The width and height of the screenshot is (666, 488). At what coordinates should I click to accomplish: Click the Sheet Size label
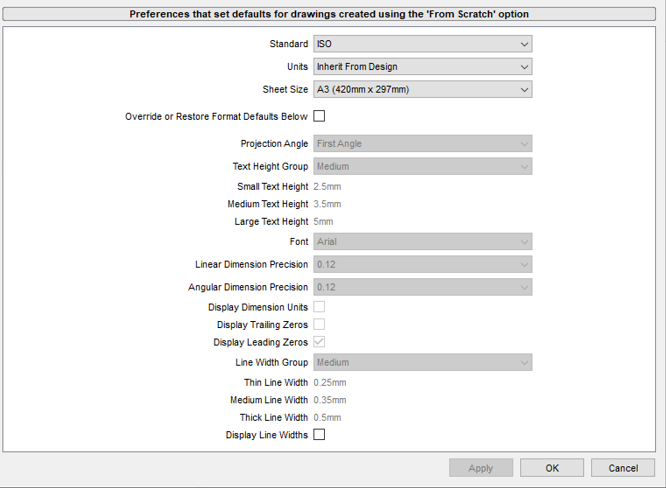tap(285, 90)
